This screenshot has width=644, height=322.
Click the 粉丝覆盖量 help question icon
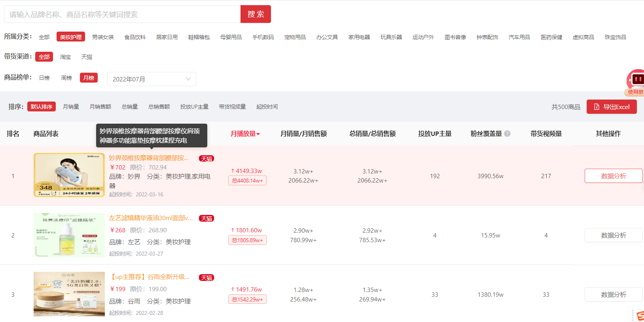tap(508, 134)
